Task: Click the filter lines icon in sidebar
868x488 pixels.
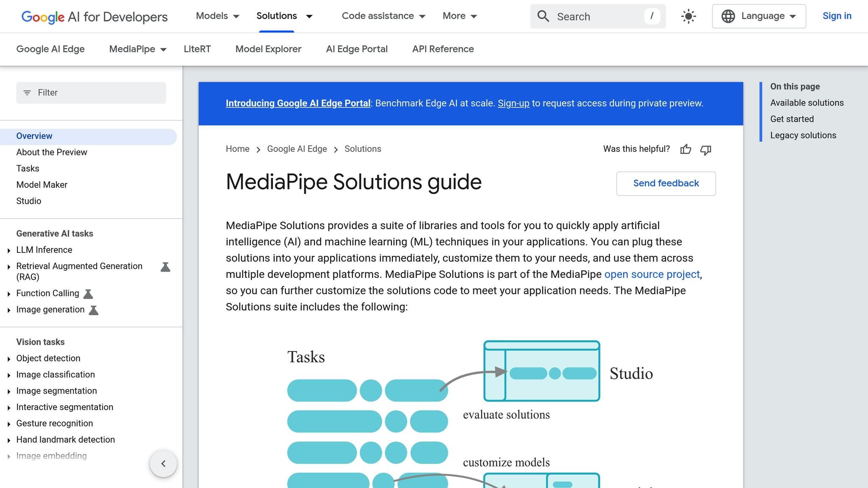Action: pos(27,93)
